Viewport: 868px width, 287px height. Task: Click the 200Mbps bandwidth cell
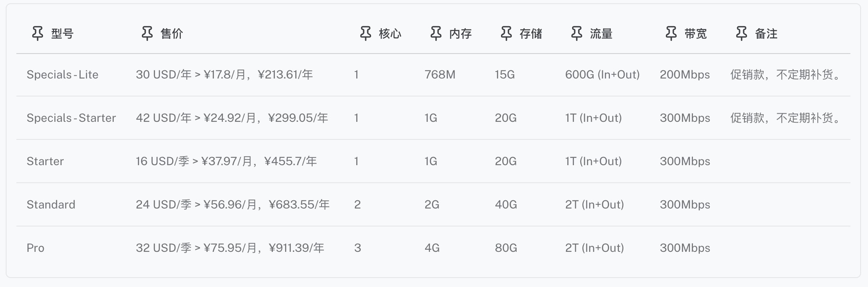click(x=685, y=75)
